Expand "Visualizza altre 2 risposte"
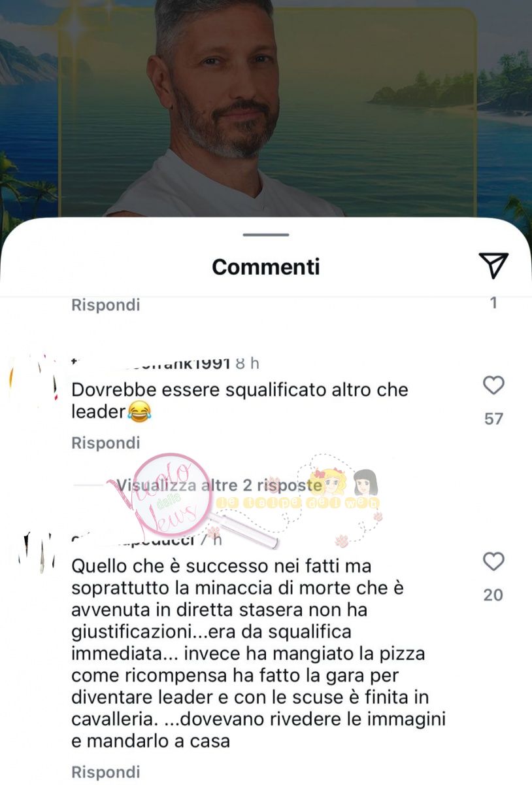 tap(219, 485)
